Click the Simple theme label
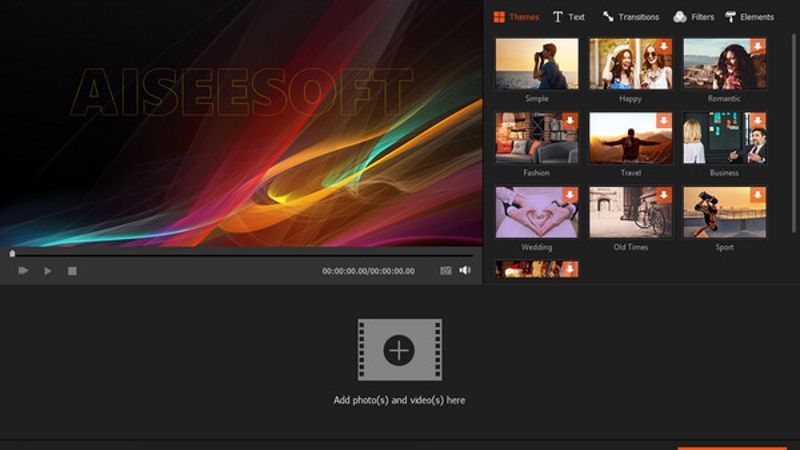 (537, 98)
